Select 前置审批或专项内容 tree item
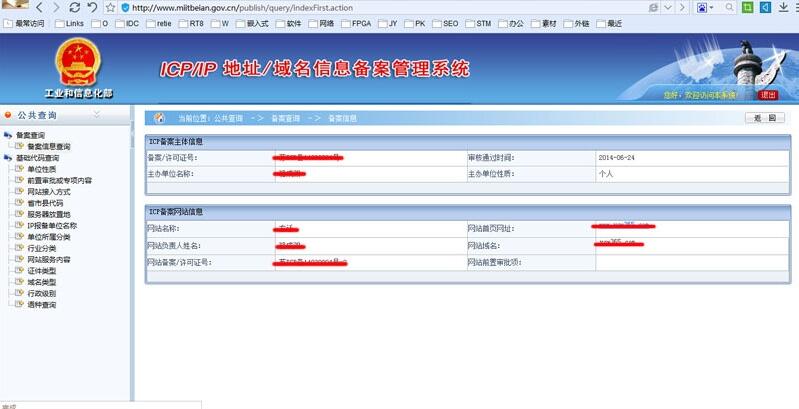The width and height of the screenshot is (799, 409). pyautogui.click(x=60, y=180)
